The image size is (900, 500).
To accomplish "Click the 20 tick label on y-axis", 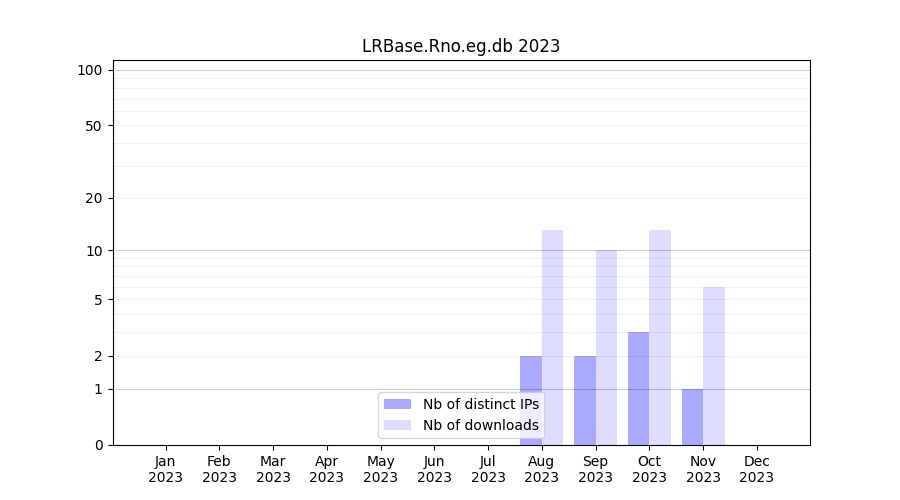I will (x=94, y=198).
